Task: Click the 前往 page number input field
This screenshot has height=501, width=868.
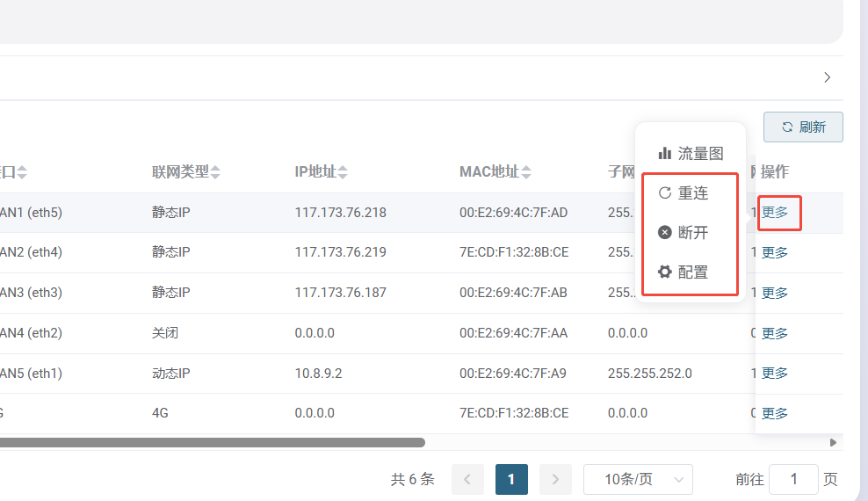Action: point(793,480)
